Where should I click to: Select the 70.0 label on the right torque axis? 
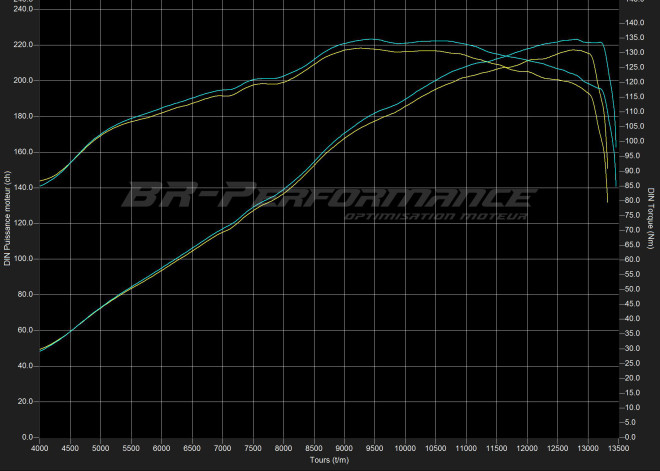(633, 230)
